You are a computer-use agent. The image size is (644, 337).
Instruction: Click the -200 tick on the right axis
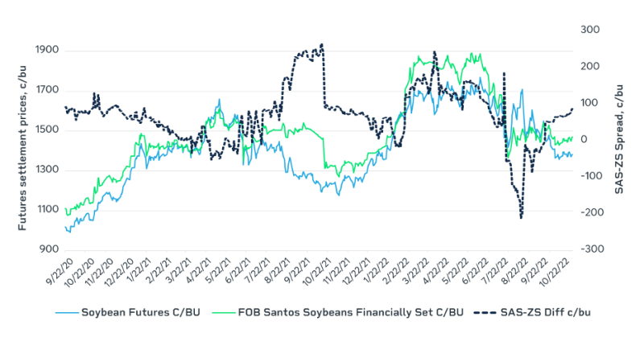tap(592, 212)
